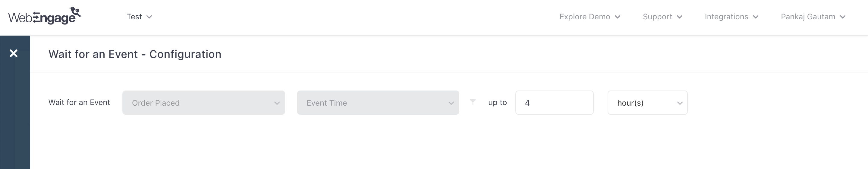
Task: Click the "Wait for an Event" field label
Action: click(79, 103)
